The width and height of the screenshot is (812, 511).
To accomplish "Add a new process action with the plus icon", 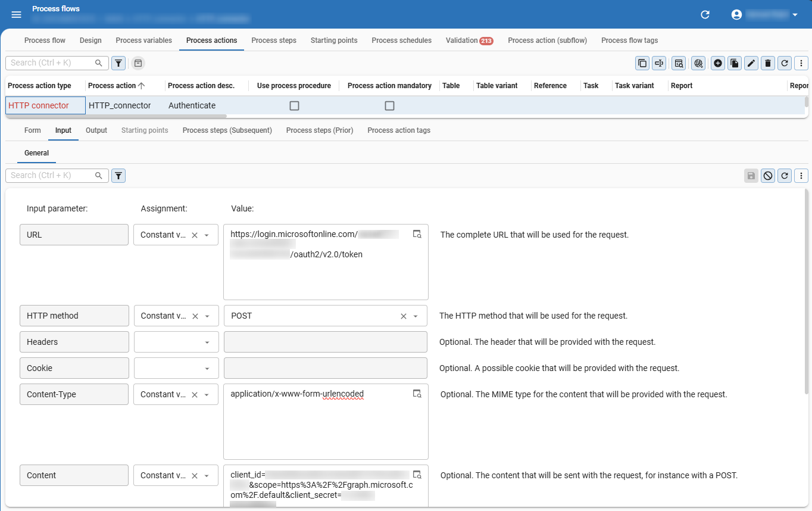I will coord(718,63).
